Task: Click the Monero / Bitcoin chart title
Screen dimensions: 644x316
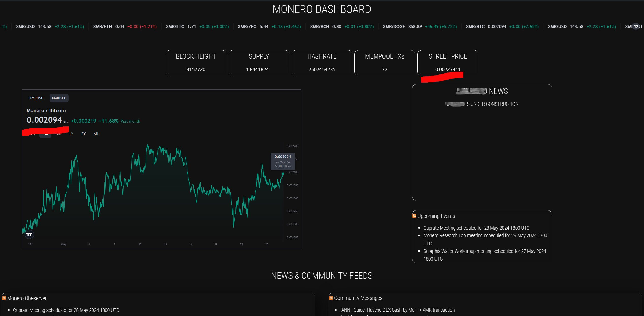Action: tap(46, 110)
